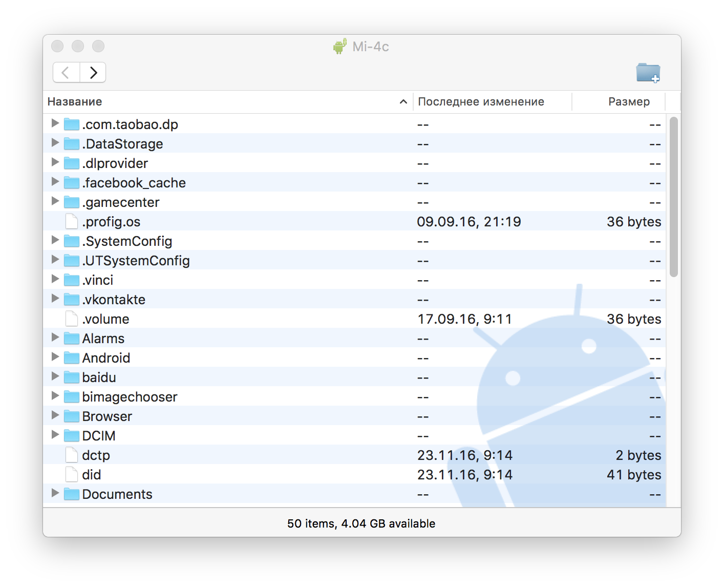Click the date 17.09.16, 9:11
Screen dimensions: 724x588
coord(465,319)
